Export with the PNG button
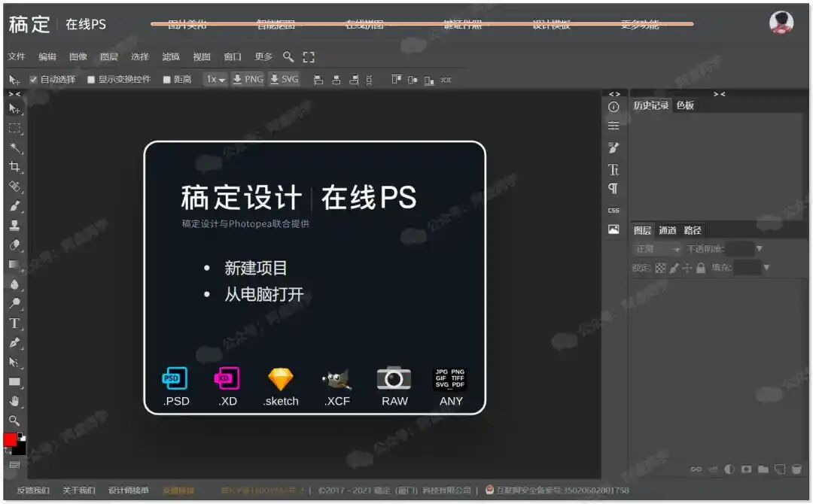 click(x=248, y=79)
